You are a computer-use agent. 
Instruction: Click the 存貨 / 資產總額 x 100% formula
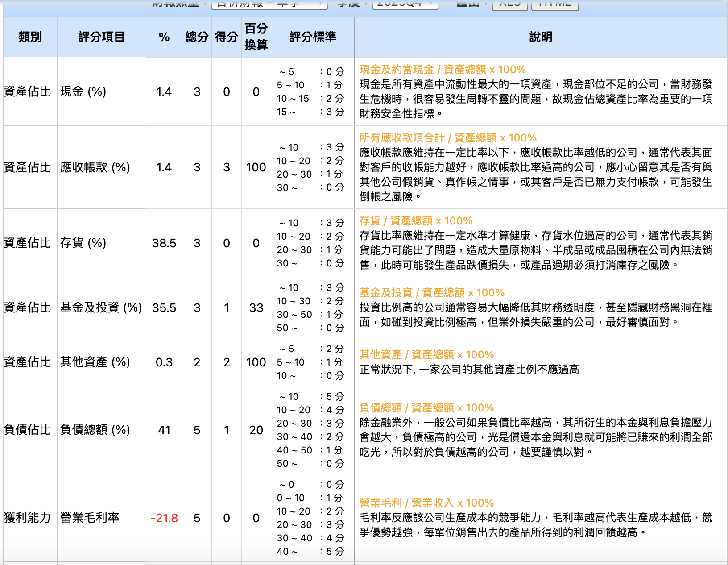[416, 221]
